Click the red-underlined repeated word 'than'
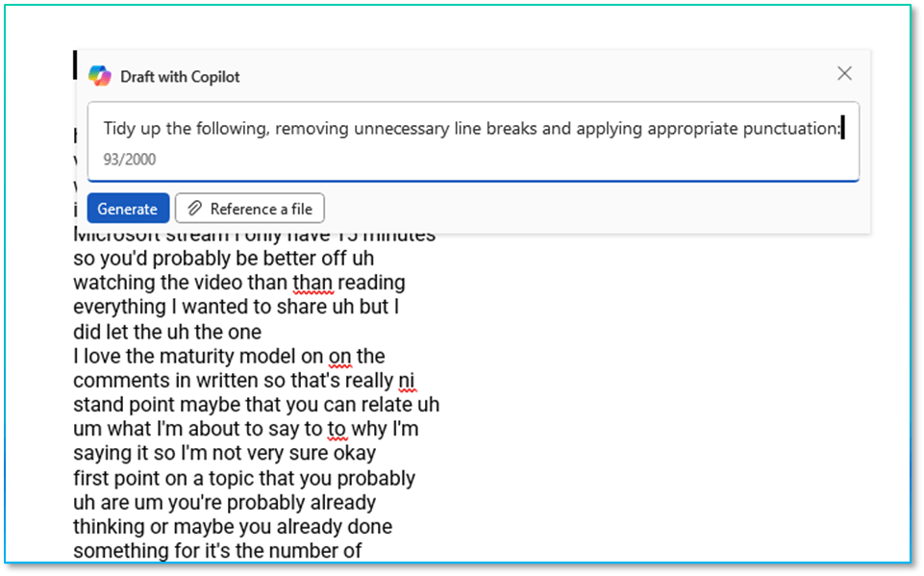 point(312,283)
